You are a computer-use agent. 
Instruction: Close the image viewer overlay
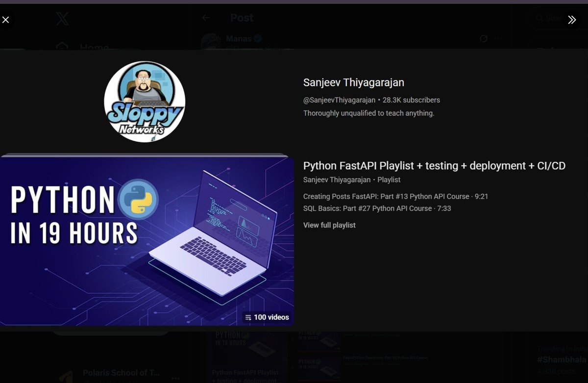pyautogui.click(x=6, y=20)
